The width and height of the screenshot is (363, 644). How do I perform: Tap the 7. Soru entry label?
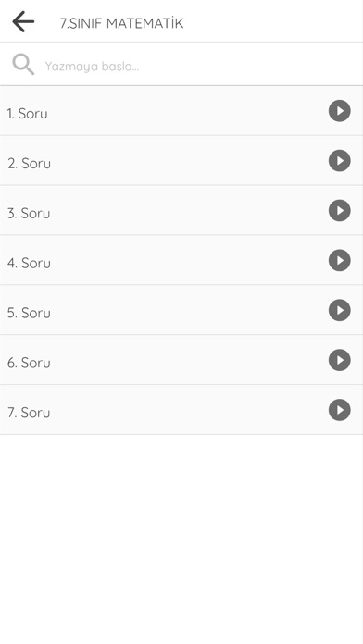click(29, 413)
